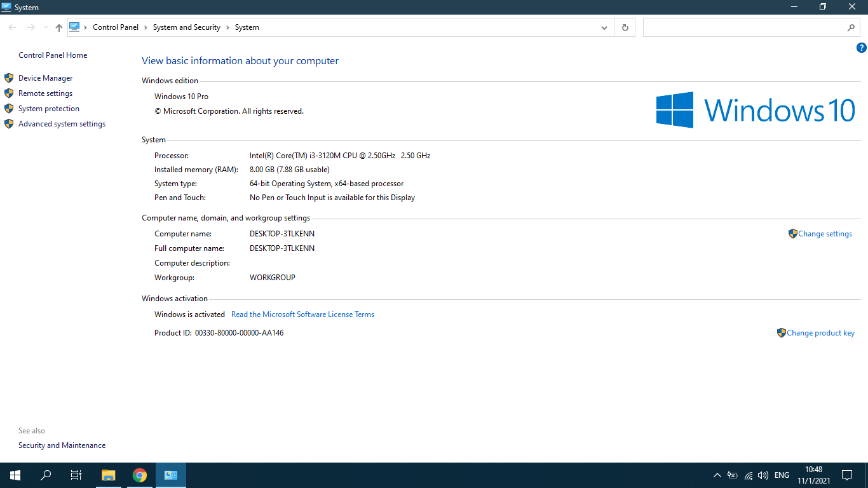Select System and Security in the breadcrumb
The image size is (868, 488).
187,27
